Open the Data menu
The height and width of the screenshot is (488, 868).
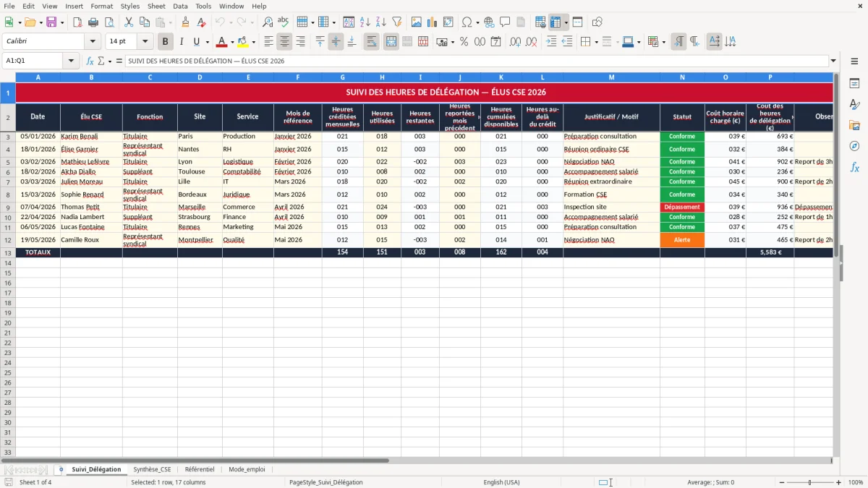(180, 6)
